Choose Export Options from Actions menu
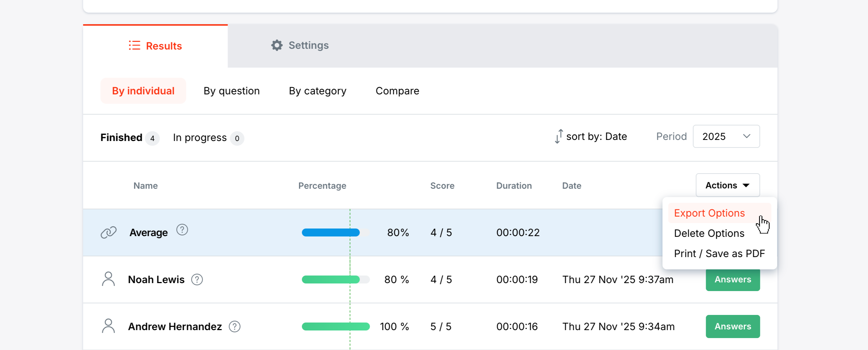This screenshot has width=868, height=350. (x=709, y=213)
